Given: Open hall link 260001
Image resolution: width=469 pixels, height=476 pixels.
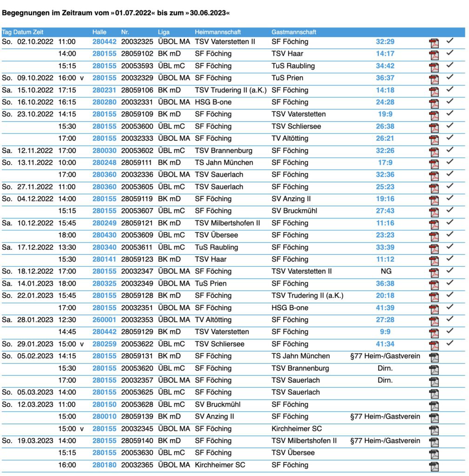Looking at the screenshot, I should click(x=104, y=320).
